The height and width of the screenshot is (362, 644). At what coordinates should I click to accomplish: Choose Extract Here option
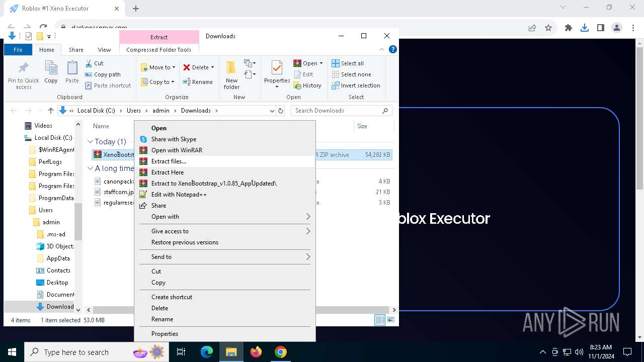(224, 172)
